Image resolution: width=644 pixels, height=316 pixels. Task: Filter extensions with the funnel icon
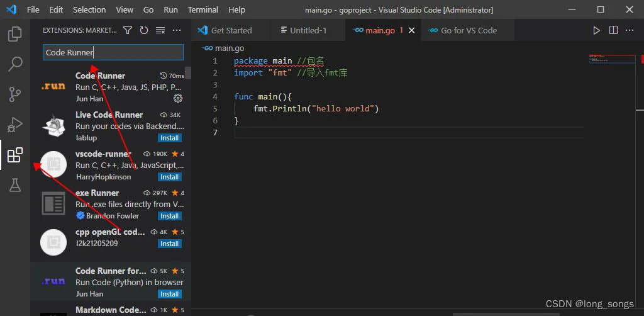128,30
